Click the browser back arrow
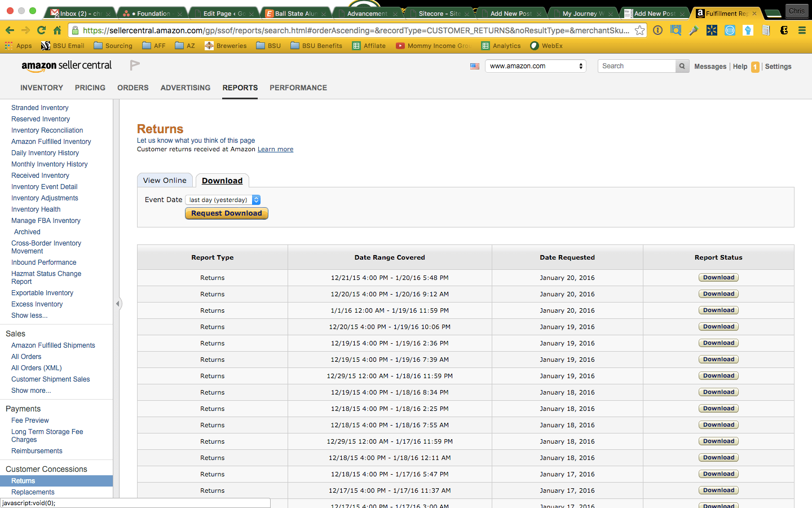This screenshot has width=812, height=508. (x=10, y=30)
